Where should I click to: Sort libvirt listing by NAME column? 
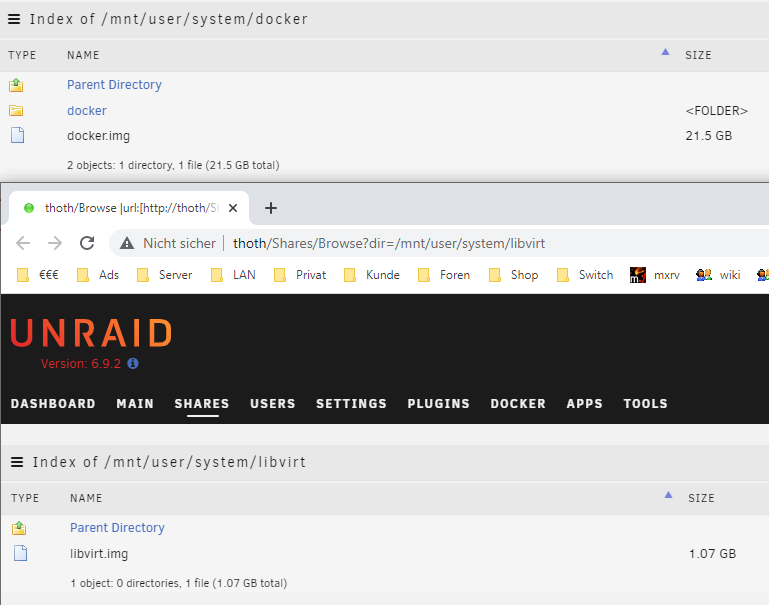[x=86, y=498]
